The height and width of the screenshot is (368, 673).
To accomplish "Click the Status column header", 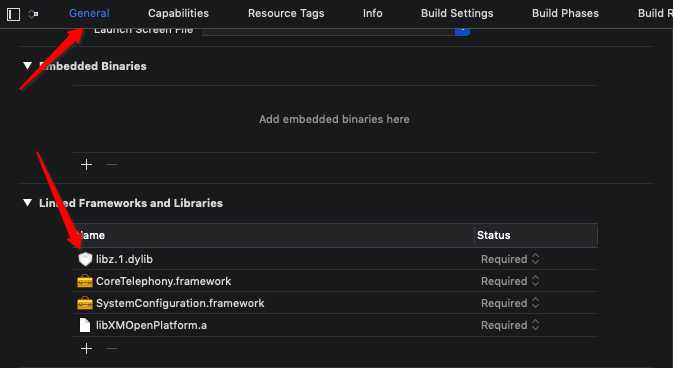I will (x=494, y=235).
